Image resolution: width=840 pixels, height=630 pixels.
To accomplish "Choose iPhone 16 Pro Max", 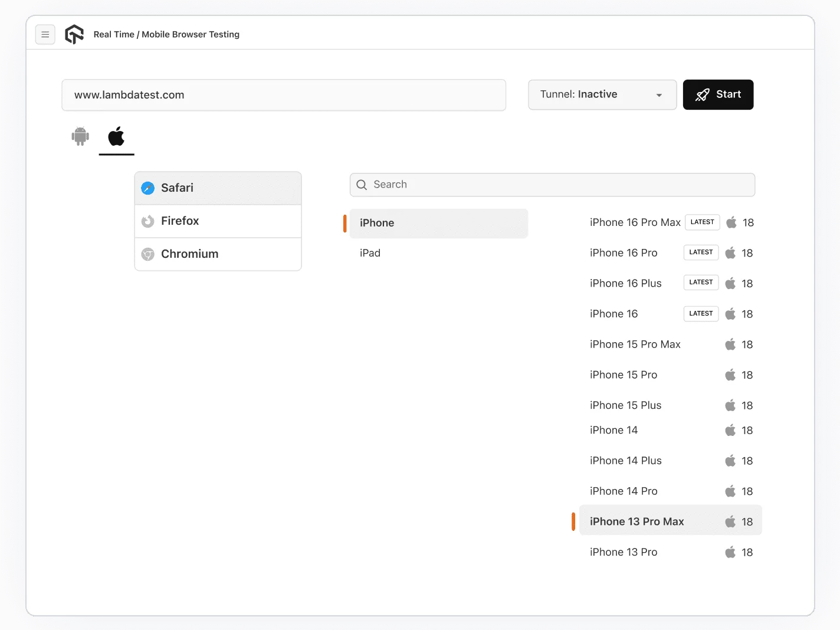I will click(x=635, y=222).
